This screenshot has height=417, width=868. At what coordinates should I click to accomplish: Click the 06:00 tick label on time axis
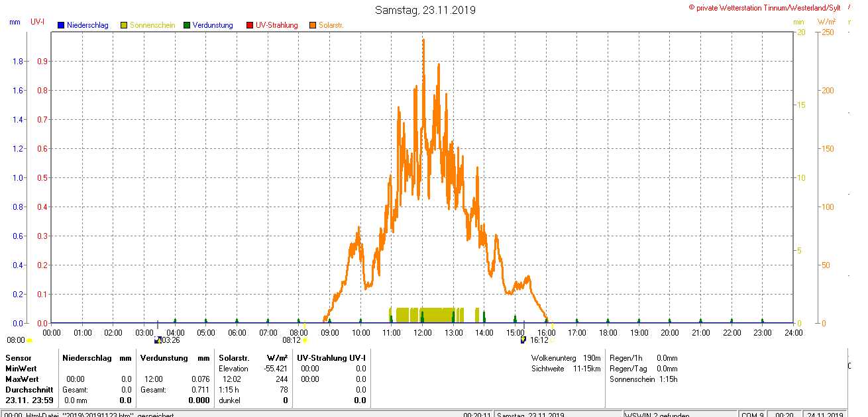[x=237, y=332]
